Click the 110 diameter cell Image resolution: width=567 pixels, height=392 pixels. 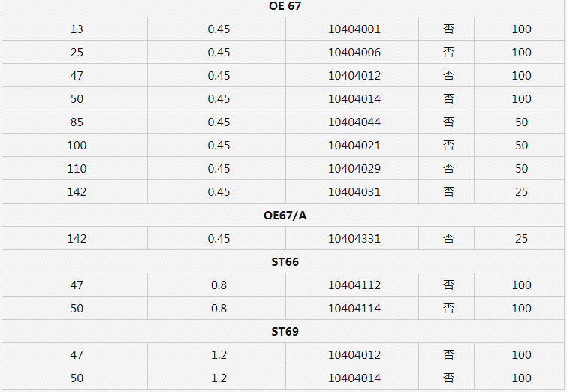(77, 168)
